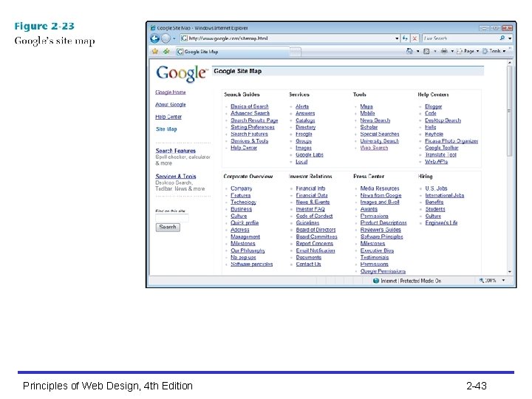
Task: Click the Live Search input box
Action: pyautogui.click(x=460, y=38)
